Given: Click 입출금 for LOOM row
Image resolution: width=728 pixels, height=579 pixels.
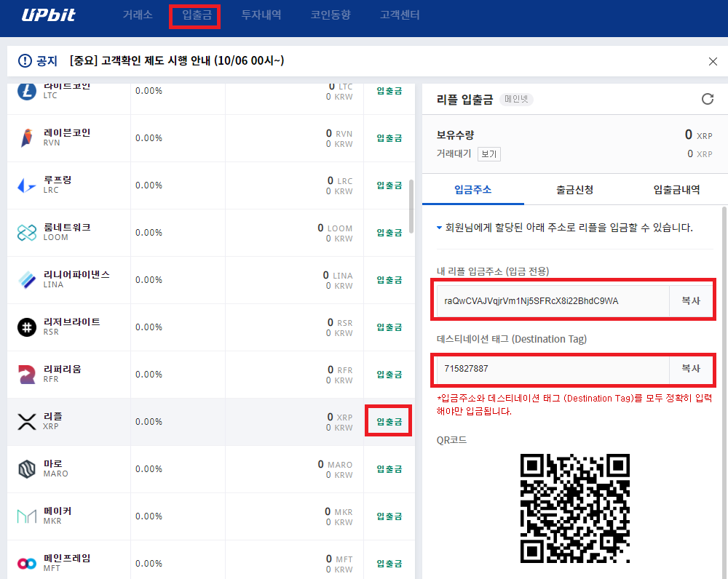Looking at the screenshot, I should (x=389, y=233).
